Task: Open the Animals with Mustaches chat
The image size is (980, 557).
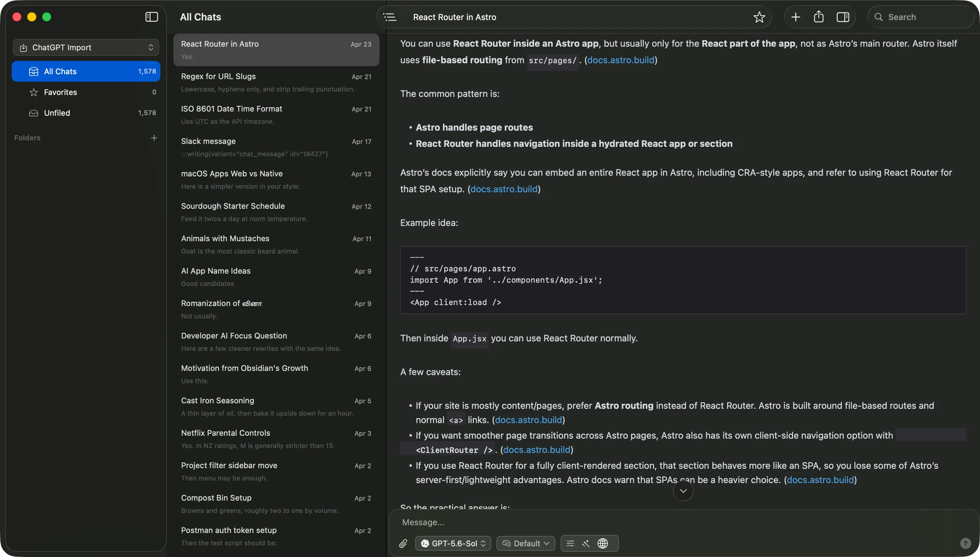Action: tap(276, 244)
